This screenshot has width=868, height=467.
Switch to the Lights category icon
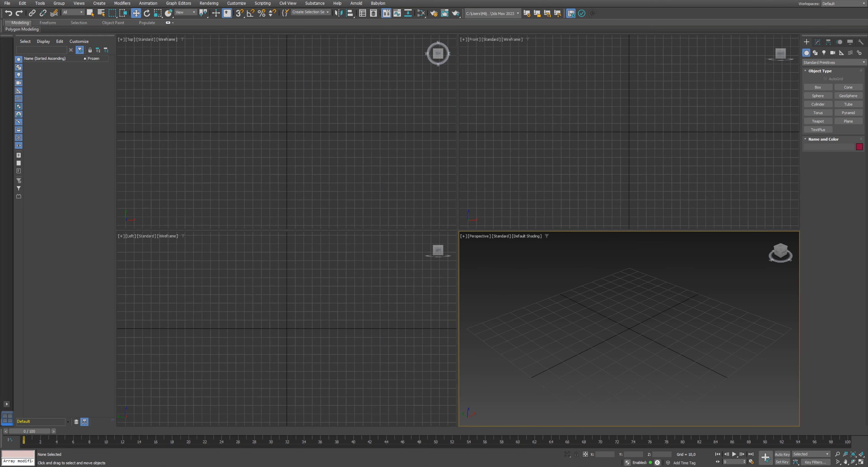click(x=824, y=52)
